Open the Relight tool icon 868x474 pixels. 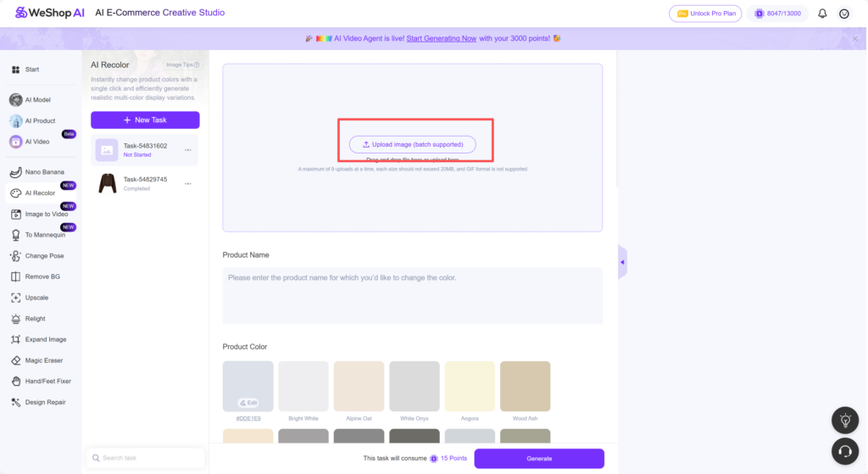coord(15,318)
